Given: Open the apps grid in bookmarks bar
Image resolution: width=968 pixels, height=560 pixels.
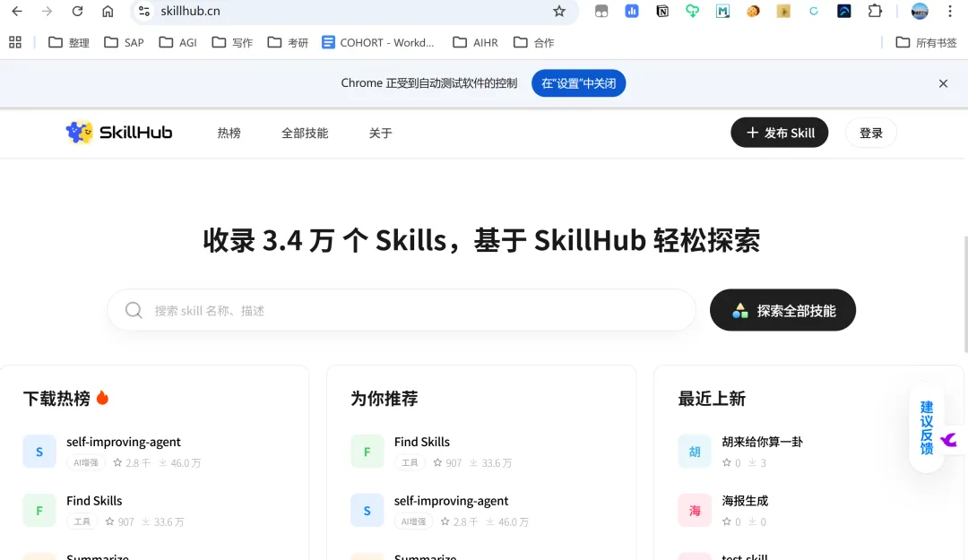Looking at the screenshot, I should pyautogui.click(x=15, y=42).
